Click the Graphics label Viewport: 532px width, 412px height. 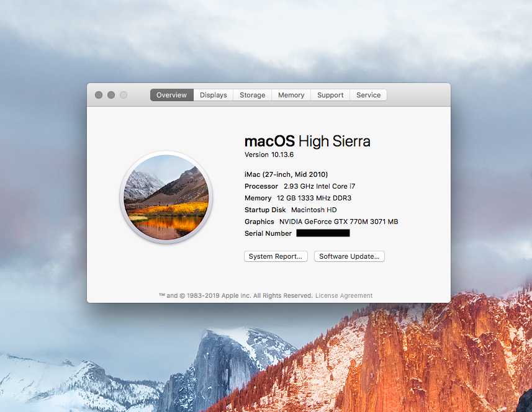(259, 222)
